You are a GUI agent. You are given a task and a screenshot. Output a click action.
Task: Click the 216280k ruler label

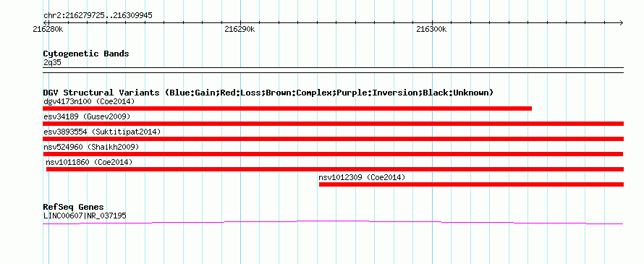tap(48, 30)
